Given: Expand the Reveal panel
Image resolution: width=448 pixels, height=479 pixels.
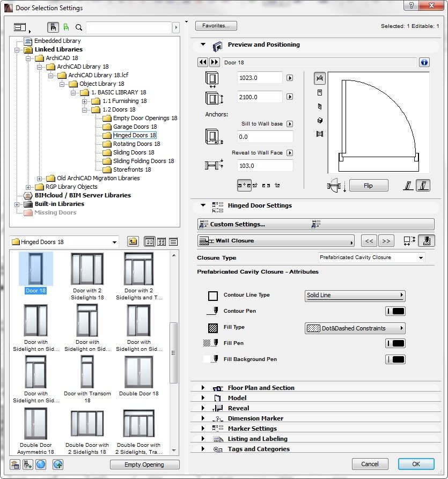Looking at the screenshot, I should tap(203, 408).
